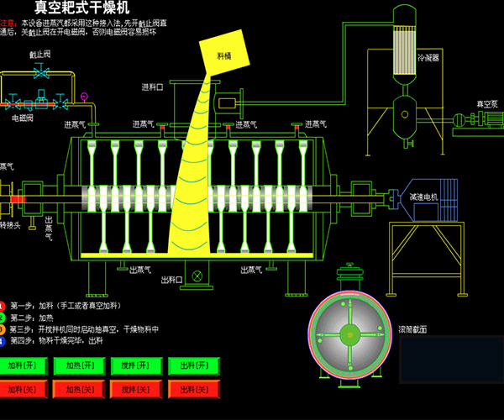Turn on feeding with 加料[开]
Screen dimensions: 504x420
pos(26,366)
